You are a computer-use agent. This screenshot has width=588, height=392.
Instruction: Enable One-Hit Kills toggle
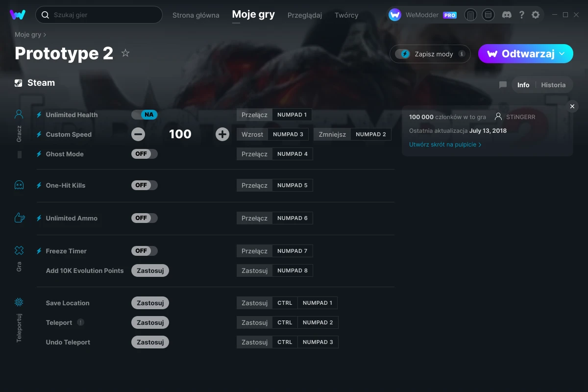coord(145,185)
